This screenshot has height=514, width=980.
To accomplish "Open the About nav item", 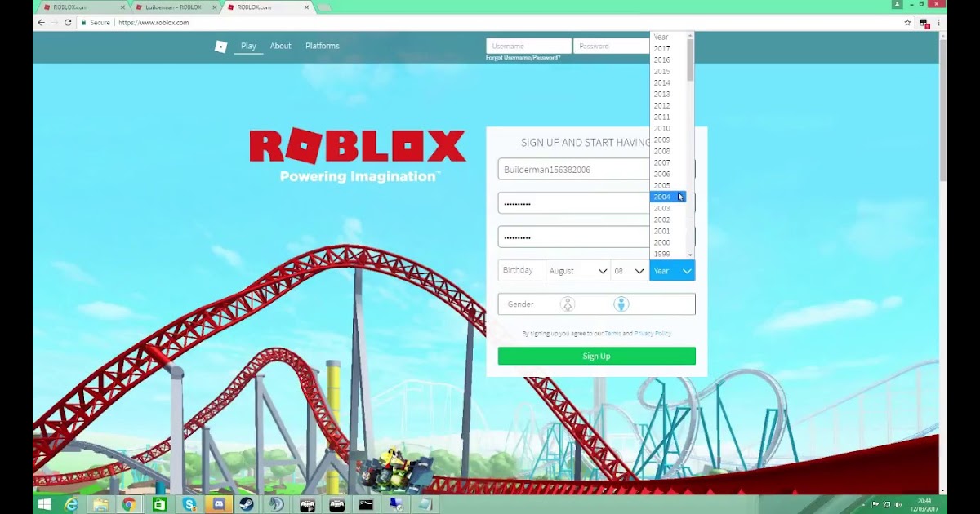I will pyautogui.click(x=280, y=46).
